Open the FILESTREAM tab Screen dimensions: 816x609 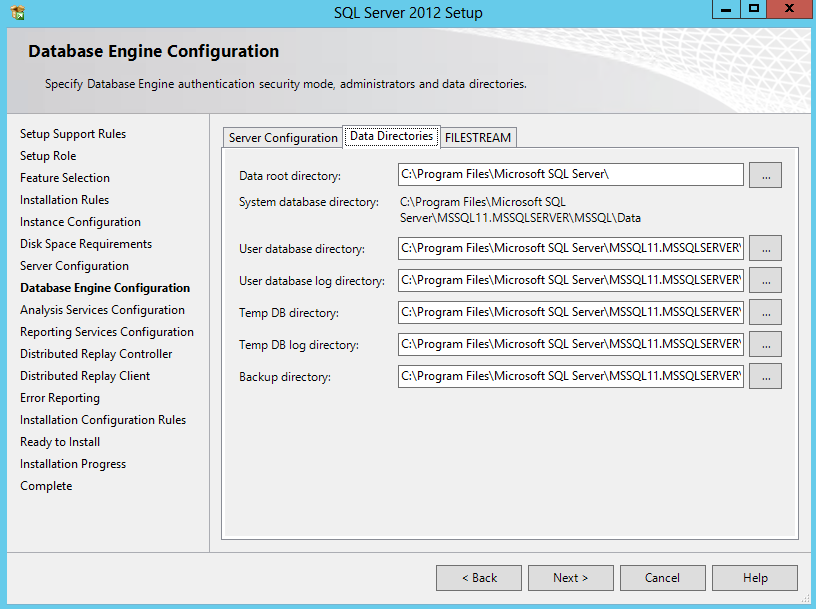[x=478, y=137]
